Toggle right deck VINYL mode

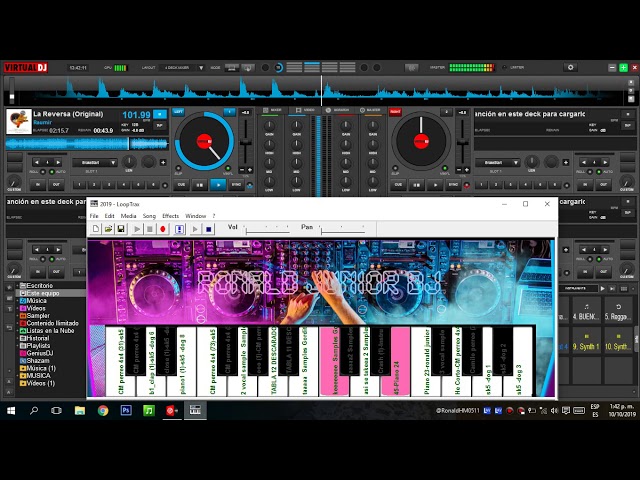(x=445, y=168)
